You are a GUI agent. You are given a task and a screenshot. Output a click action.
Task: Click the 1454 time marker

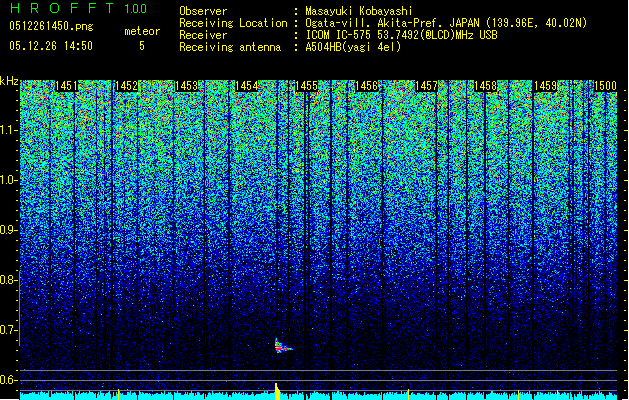pos(246,86)
